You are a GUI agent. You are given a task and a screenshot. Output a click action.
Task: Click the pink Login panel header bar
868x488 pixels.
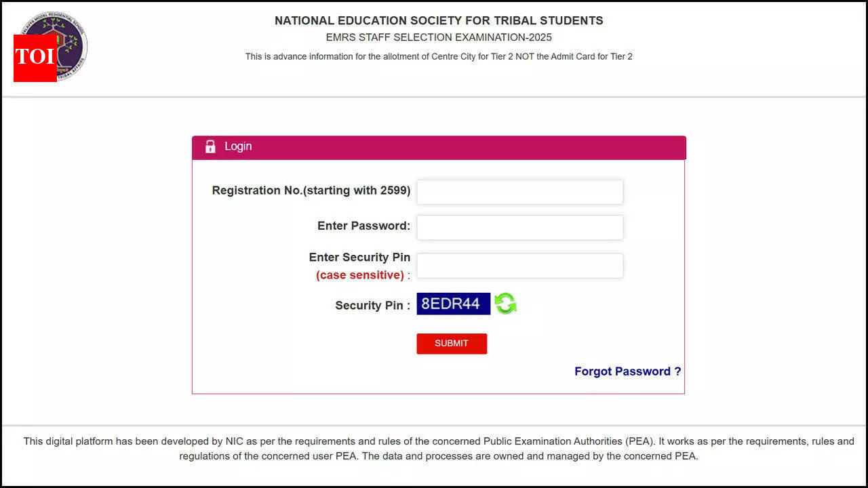[439, 147]
